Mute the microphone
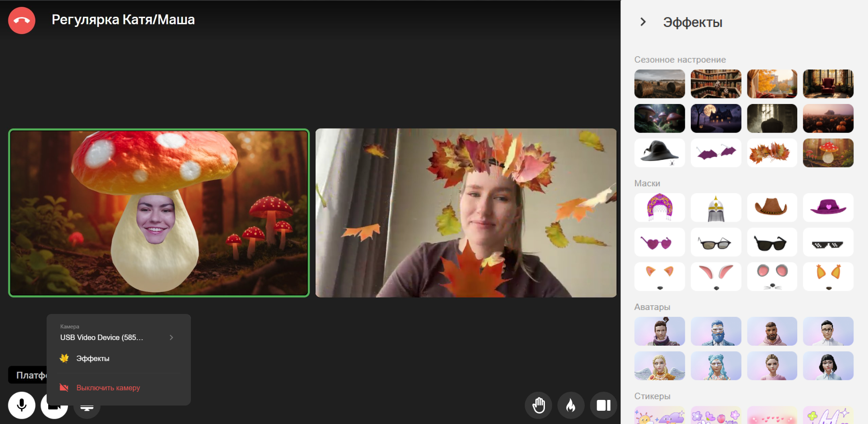Viewport: 868px width, 424px height. click(22, 406)
